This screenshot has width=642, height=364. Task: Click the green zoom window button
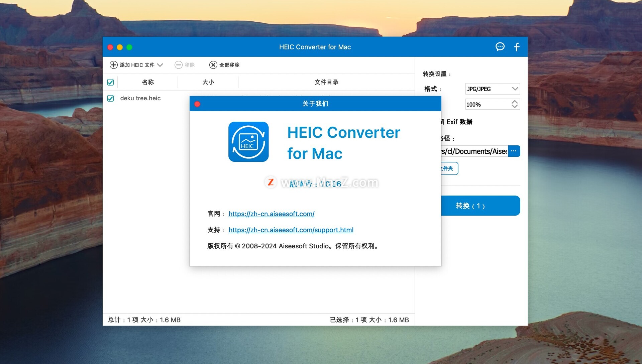tap(129, 47)
